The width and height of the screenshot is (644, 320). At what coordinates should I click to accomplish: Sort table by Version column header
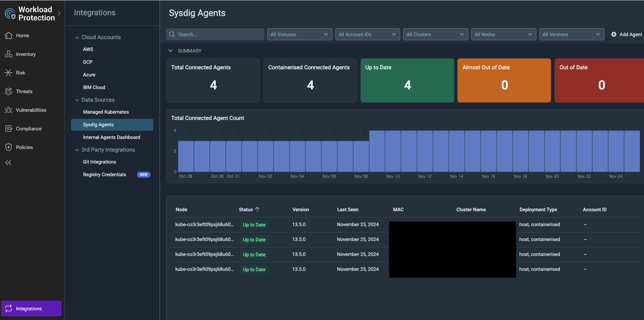[x=301, y=209]
